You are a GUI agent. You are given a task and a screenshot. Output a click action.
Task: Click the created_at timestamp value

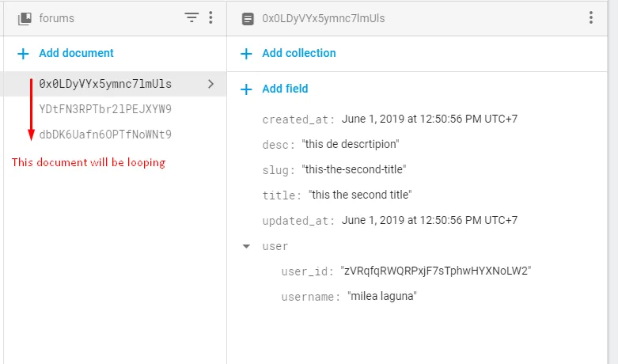(429, 119)
